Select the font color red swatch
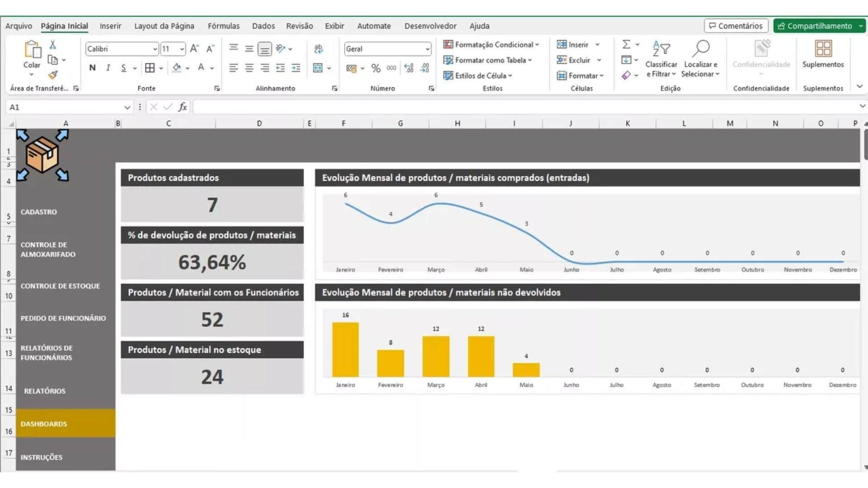 [x=201, y=68]
